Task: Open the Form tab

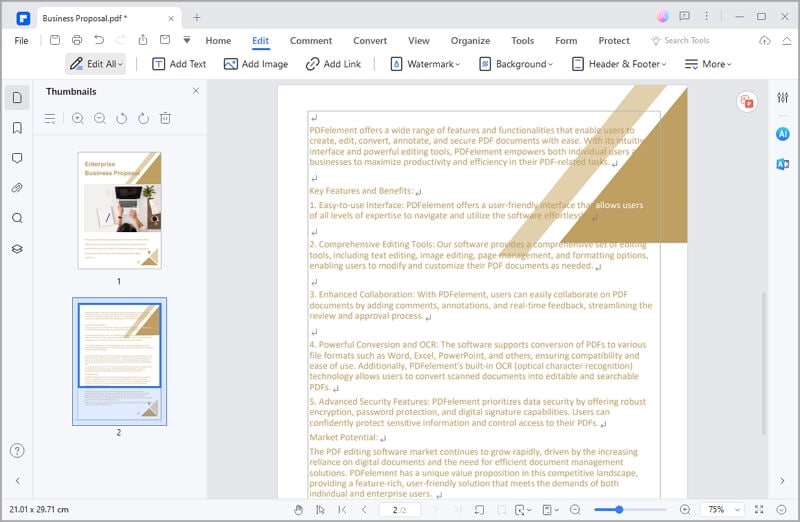Action: (566, 40)
